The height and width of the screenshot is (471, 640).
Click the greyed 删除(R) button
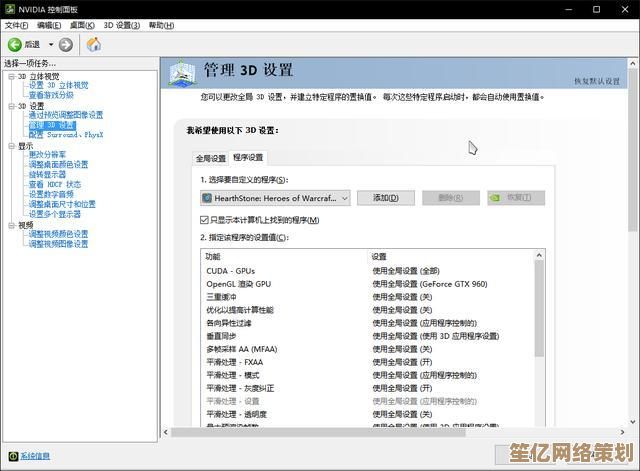pos(451,198)
